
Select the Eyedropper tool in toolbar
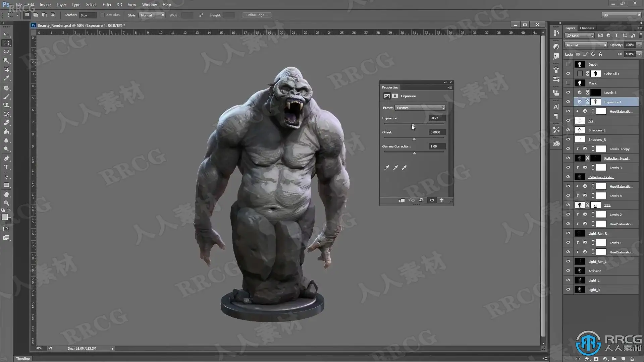[x=6, y=78]
